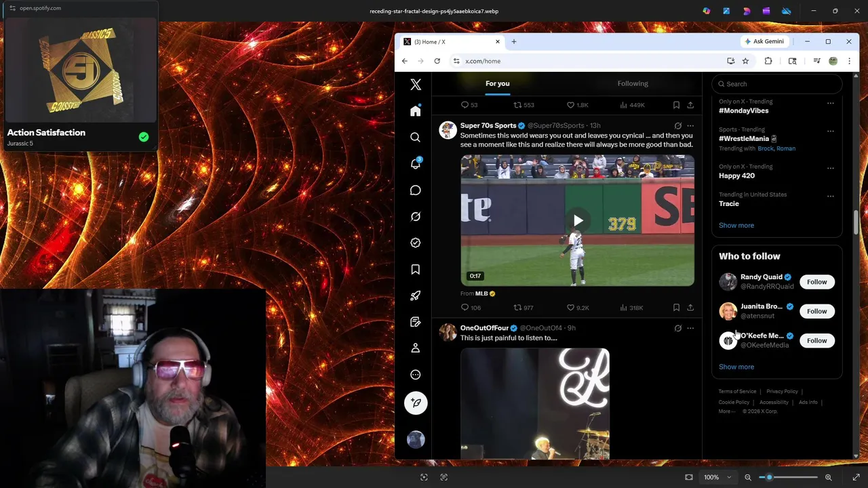Image resolution: width=868 pixels, height=488 pixels.
Task: Open Photos 100% zoom dropdown
Action: (x=717, y=477)
